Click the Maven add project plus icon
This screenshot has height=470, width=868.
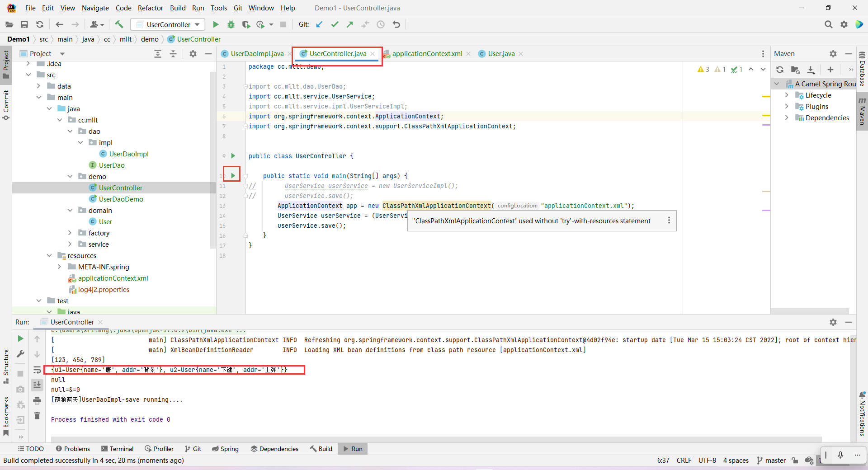tap(830, 70)
